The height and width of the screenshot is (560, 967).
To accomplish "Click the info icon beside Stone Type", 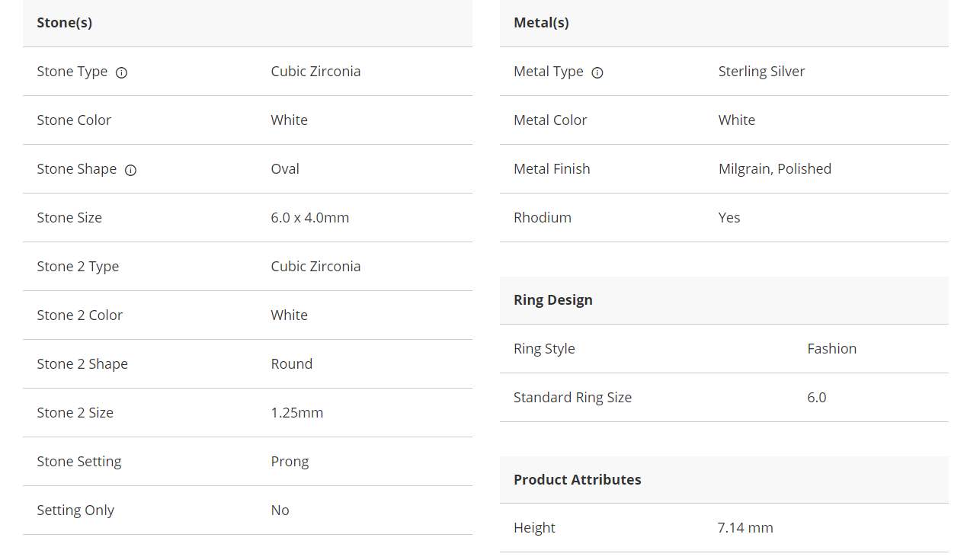I will tap(121, 73).
